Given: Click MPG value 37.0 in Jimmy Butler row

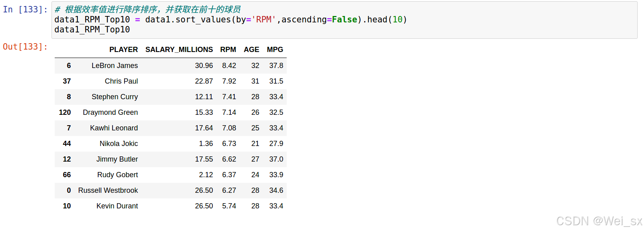Looking at the screenshot, I should [276, 159].
